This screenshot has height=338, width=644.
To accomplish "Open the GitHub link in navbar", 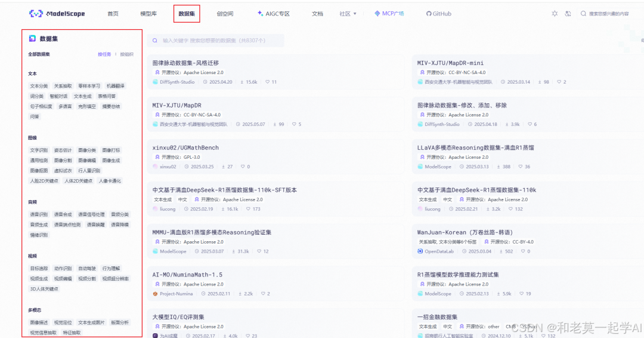I will [x=439, y=14].
